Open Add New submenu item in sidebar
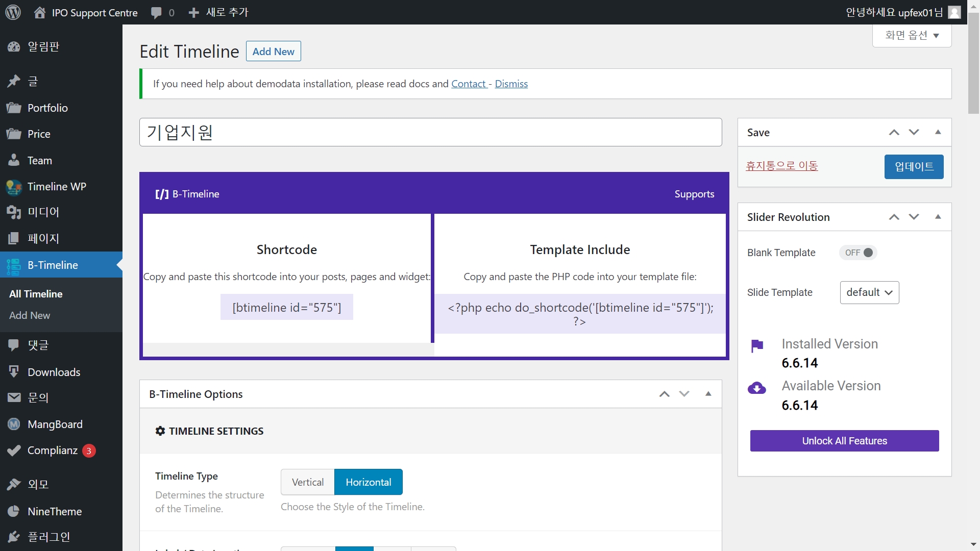Image resolution: width=980 pixels, height=551 pixels. click(x=30, y=315)
